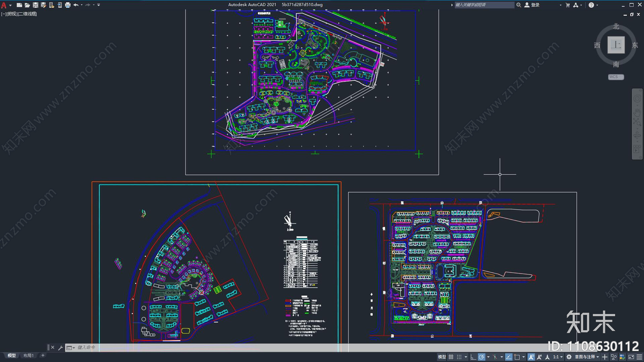Click the Plot/Print icon
Image resolution: width=644 pixels, height=362 pixels.
(67, 5)
